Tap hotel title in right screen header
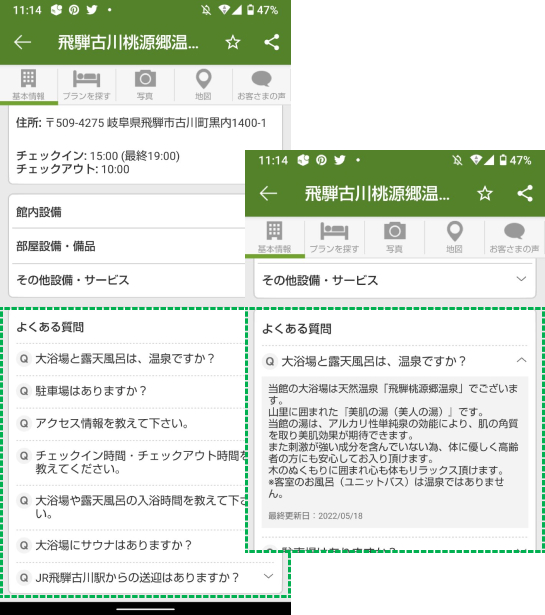The width and height of the screenshot is (545, 615). (377, 194)
